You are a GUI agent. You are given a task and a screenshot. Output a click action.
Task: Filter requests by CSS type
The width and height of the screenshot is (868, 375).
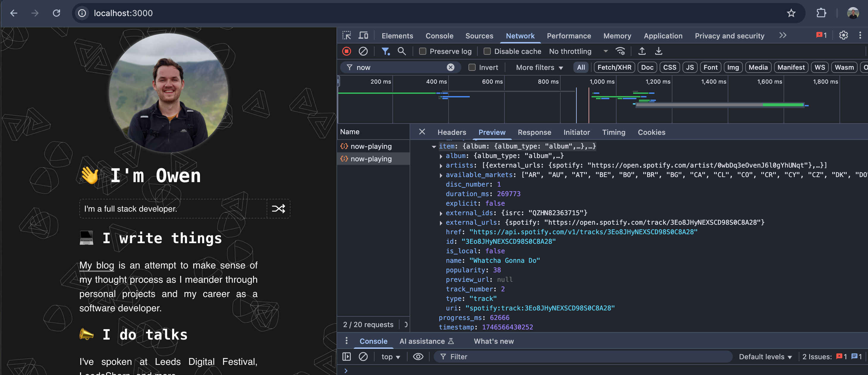click(669, 68)
